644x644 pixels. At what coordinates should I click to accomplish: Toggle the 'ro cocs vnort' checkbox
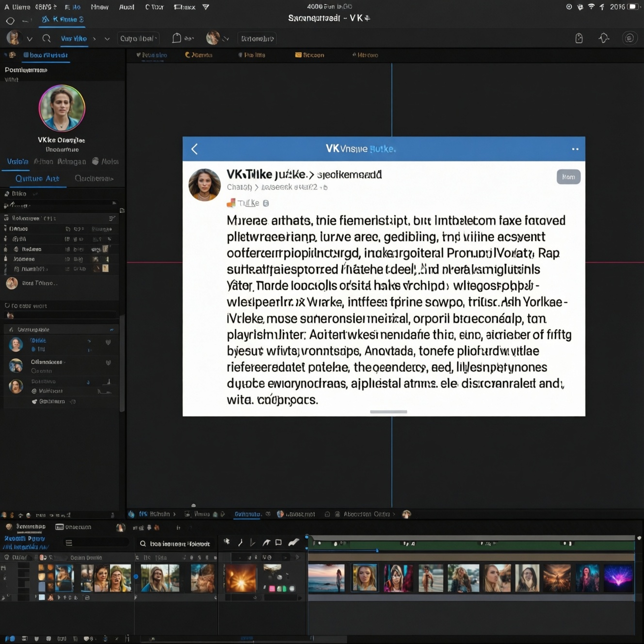click(7, 306)
